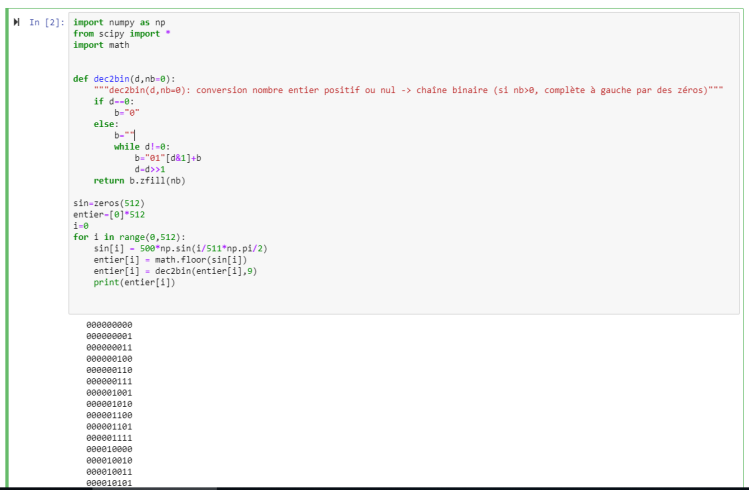749x490 pixels.
Task: Click the 'entier=[0]*512' line
Action: click(x=109, y=214)
